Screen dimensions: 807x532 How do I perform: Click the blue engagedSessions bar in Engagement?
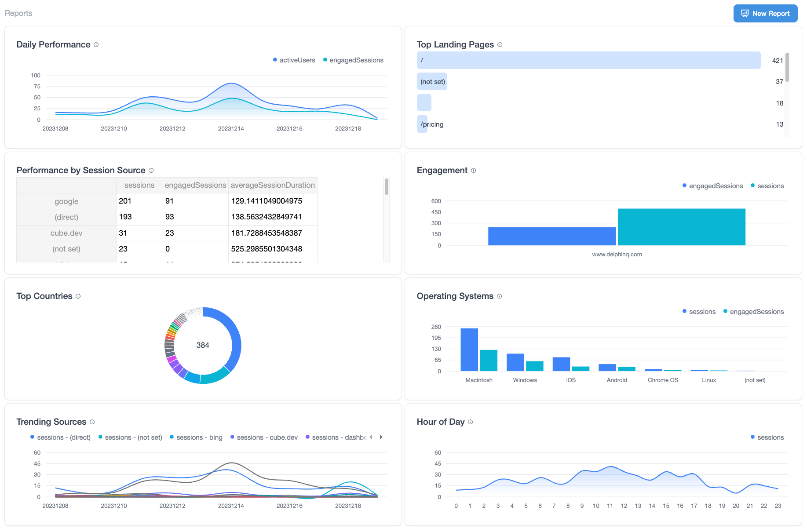(x=552, y=236)
